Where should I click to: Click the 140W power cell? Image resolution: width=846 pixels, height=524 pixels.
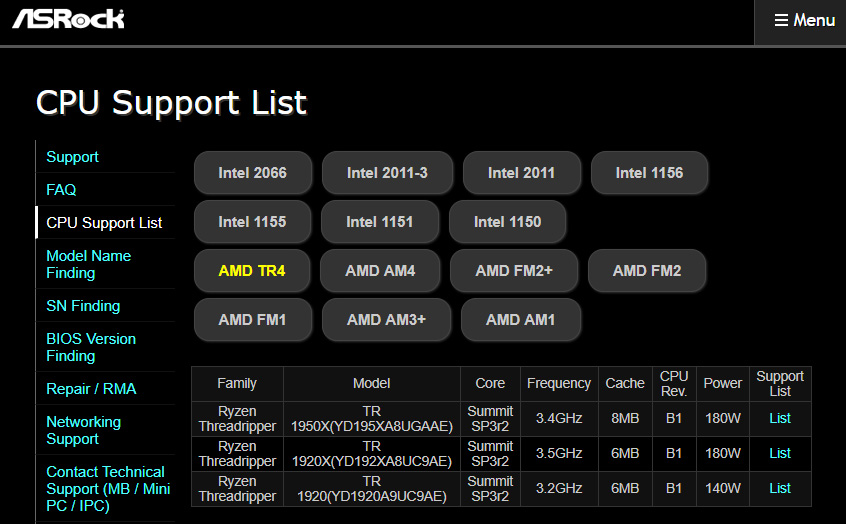click(x=722, y=489)
